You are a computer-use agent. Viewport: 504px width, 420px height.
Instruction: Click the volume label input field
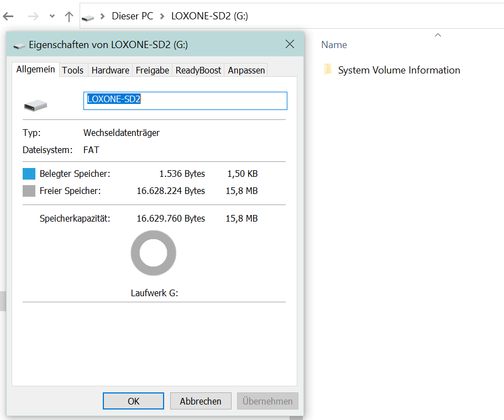(185, 101)
